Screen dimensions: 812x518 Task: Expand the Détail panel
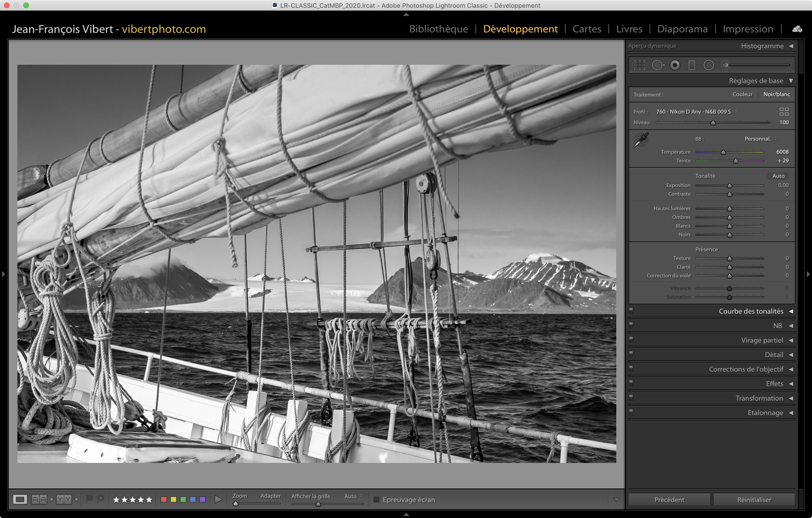[x=774, y=354]
